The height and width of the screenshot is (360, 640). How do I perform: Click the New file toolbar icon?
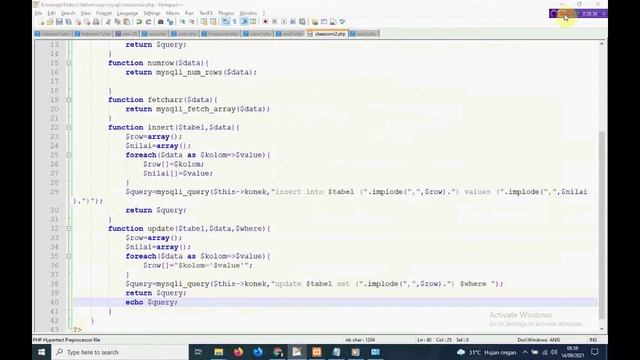pos(41,22)
